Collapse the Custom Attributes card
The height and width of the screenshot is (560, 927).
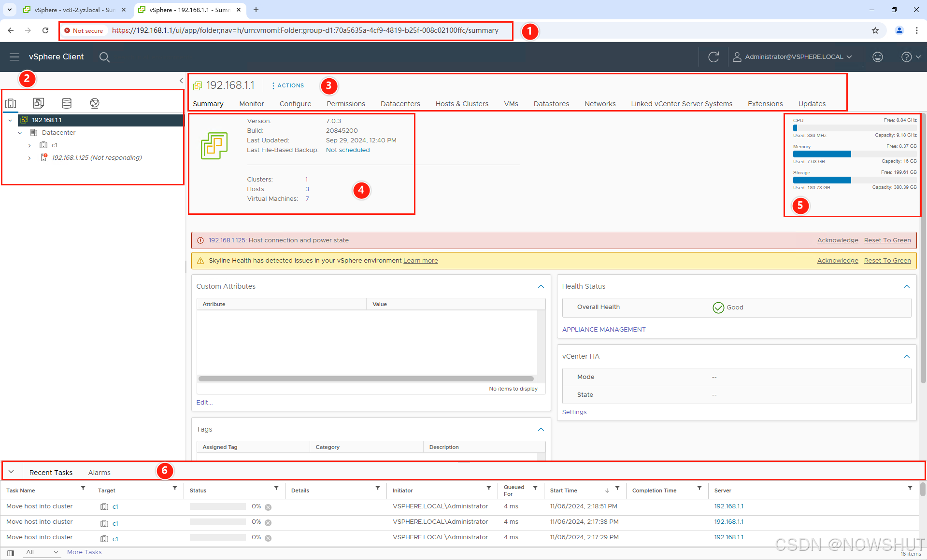point(541,287)
